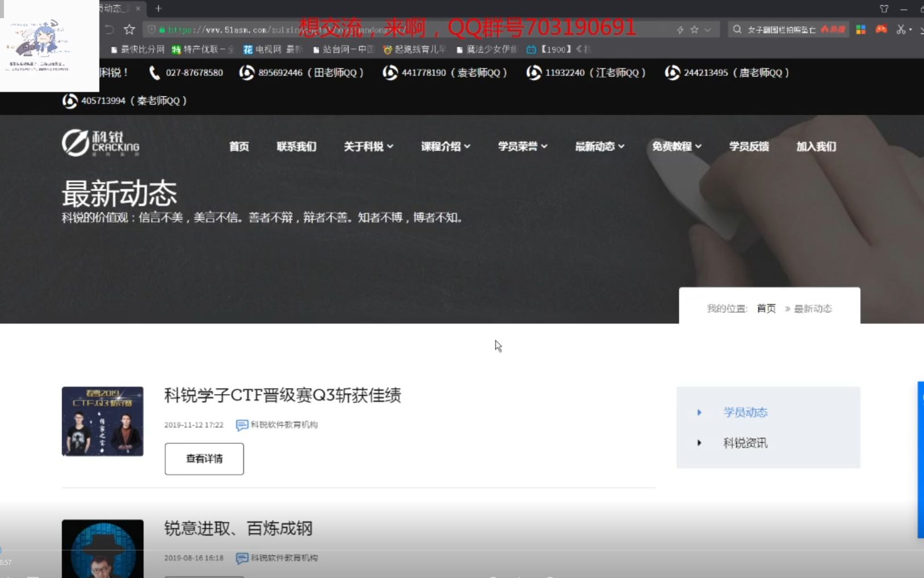Click the browser search box
The image size is (924, 578).
(788, 29)
